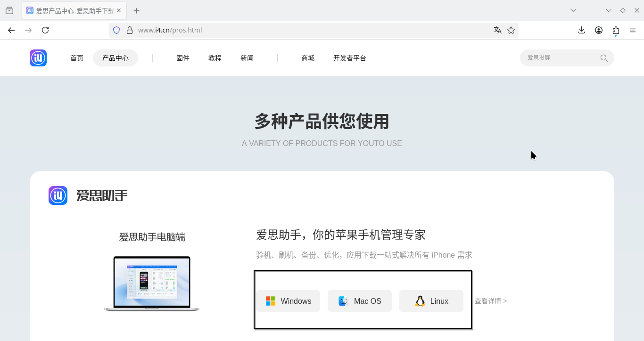644x341 pixels.
Task: Open the browser hamburger menu
Action: 633,30
